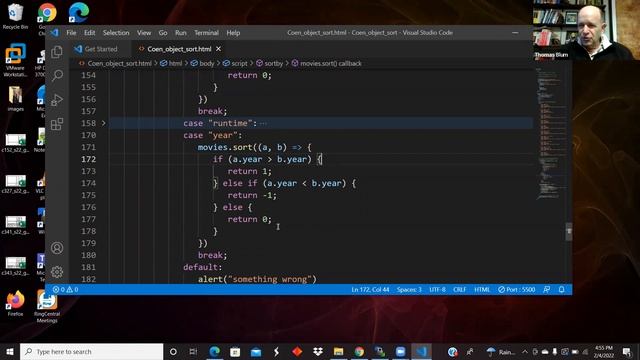This screenshot has height=360, width=640.
Task: Open the notifications bell in status bar
Action: (562, 289)
